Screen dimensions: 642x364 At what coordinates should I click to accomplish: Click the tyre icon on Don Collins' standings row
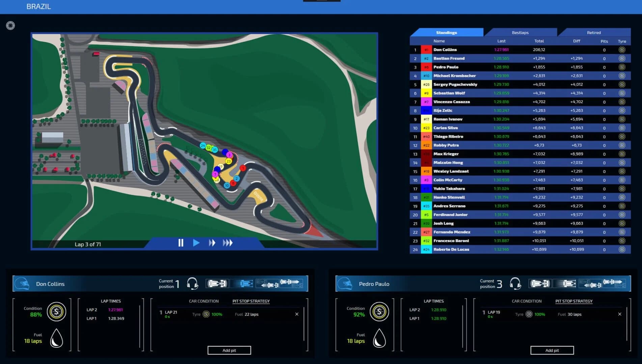622,50
